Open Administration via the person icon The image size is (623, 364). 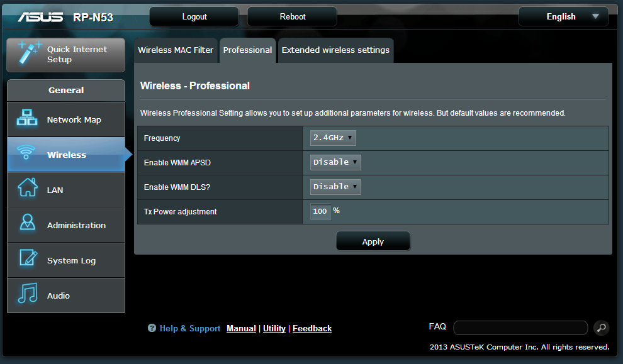tap(27, 224)
